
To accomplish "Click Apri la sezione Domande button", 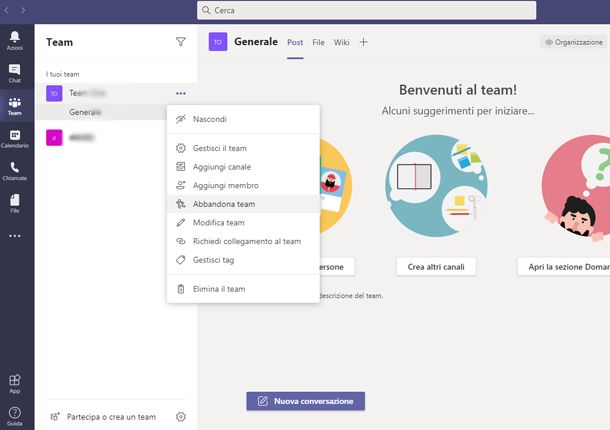I will pos(564,267).
